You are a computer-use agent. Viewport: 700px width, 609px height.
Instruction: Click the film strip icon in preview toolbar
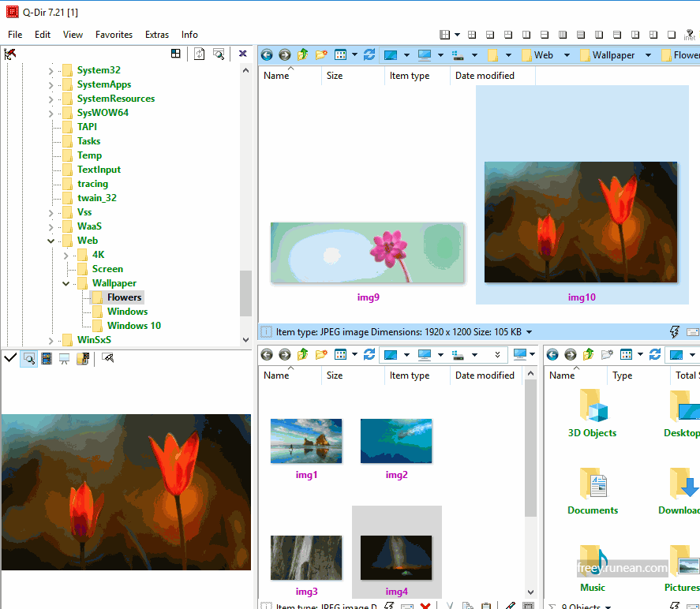click(x=47, y=358)
